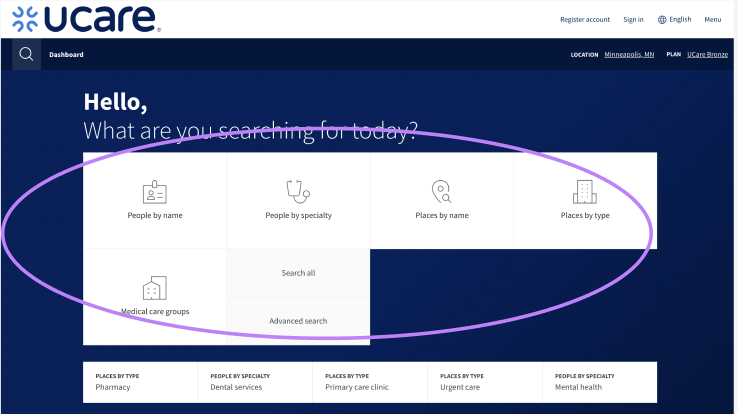Change location Minneapolis, MN
Screen dimensions: 738x414
[x=629, y=55]
